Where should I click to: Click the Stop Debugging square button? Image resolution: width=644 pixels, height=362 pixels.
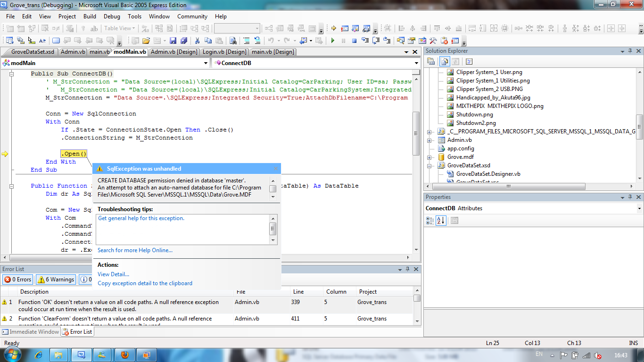[x=354, y=41]
